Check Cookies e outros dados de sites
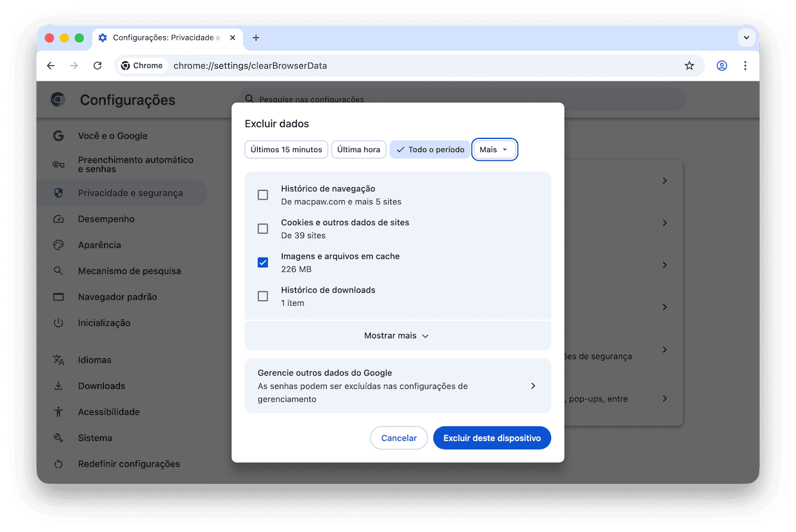 [x=263, y=229]
